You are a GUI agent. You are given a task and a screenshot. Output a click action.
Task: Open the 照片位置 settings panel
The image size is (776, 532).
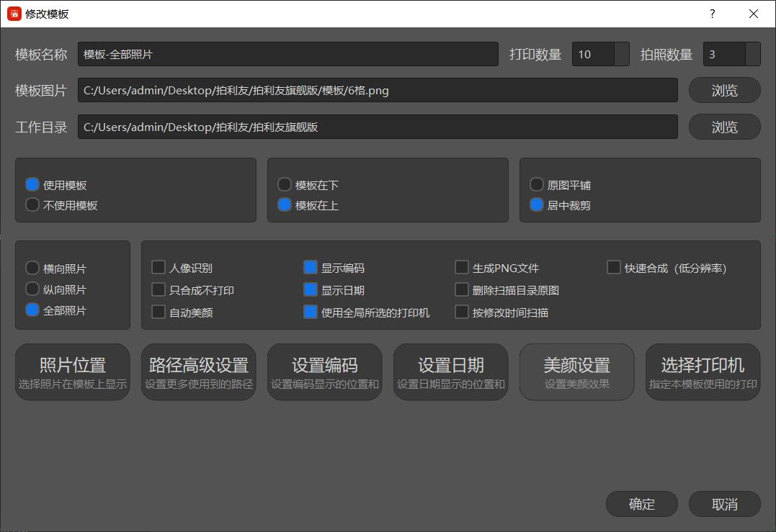(72, 371)
